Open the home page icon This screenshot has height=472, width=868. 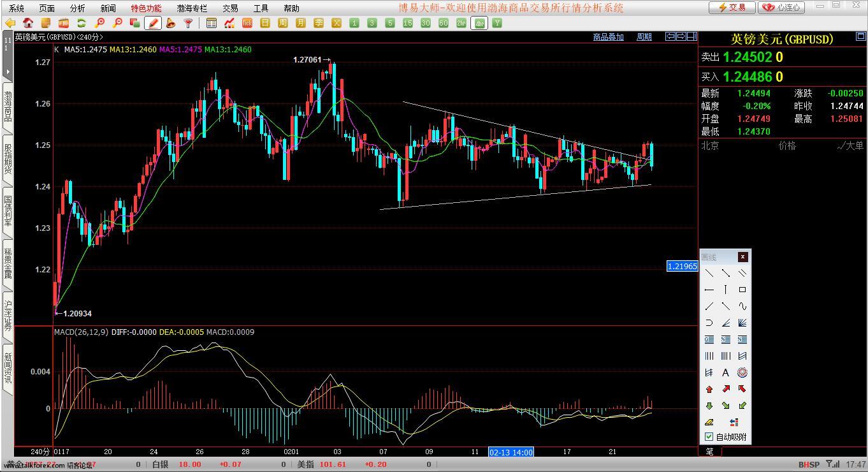pos(27,23)
